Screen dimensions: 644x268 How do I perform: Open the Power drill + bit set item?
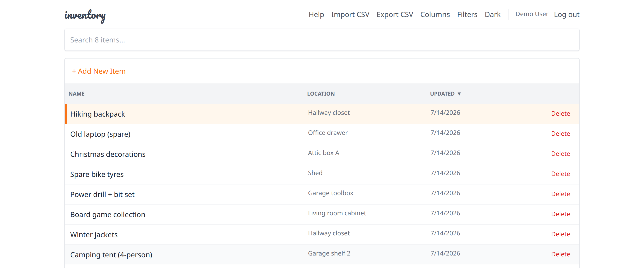102,195
